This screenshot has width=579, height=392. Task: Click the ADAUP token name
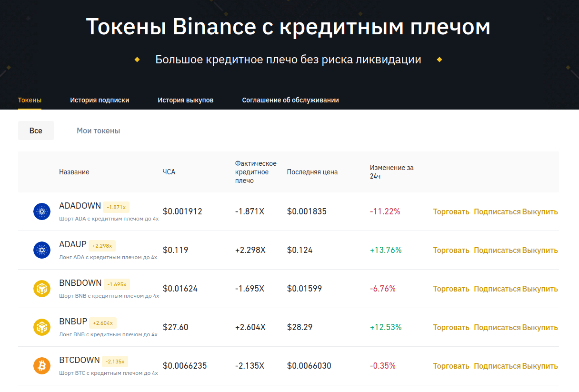coord(73,244)
